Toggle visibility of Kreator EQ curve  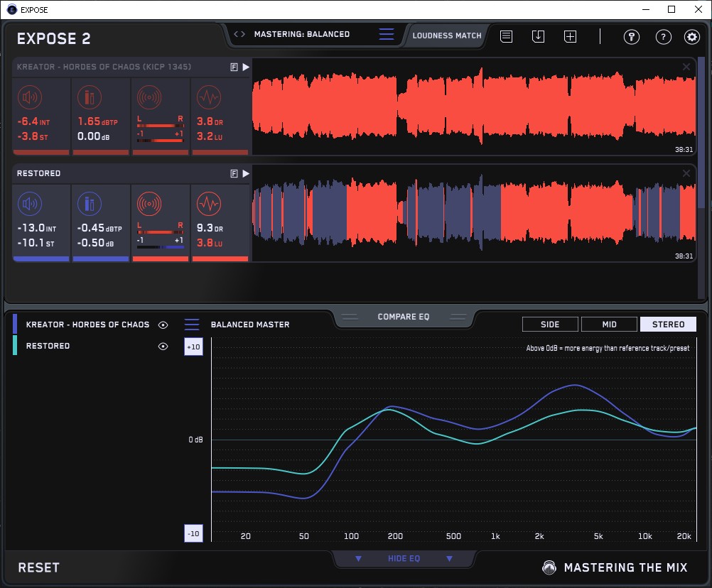(x=163, y=325)
